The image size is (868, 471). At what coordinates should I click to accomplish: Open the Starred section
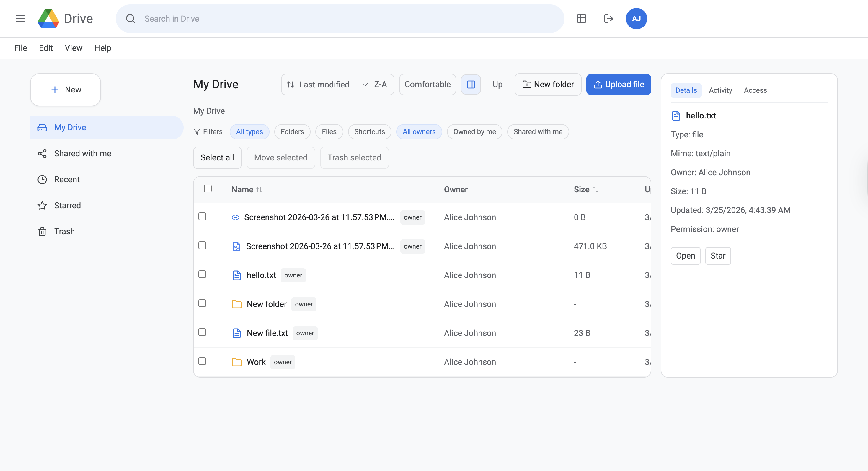[107, 205]
